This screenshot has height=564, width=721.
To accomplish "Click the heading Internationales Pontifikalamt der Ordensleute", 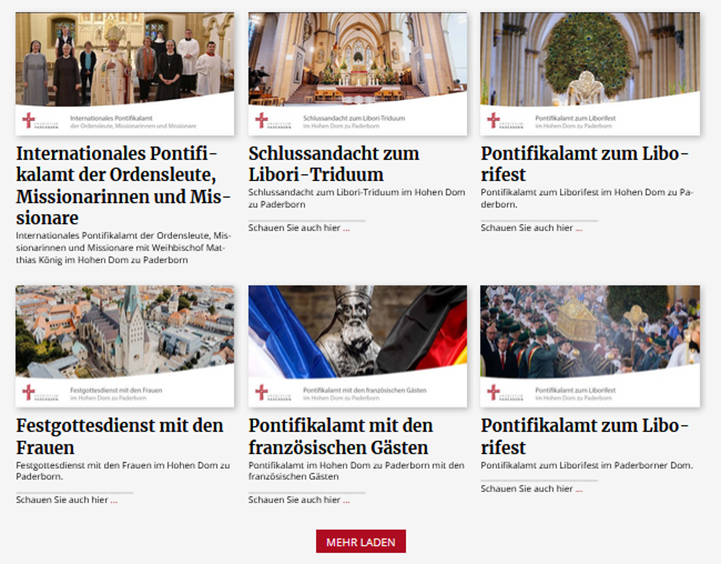I will click(x=123, y=186).
